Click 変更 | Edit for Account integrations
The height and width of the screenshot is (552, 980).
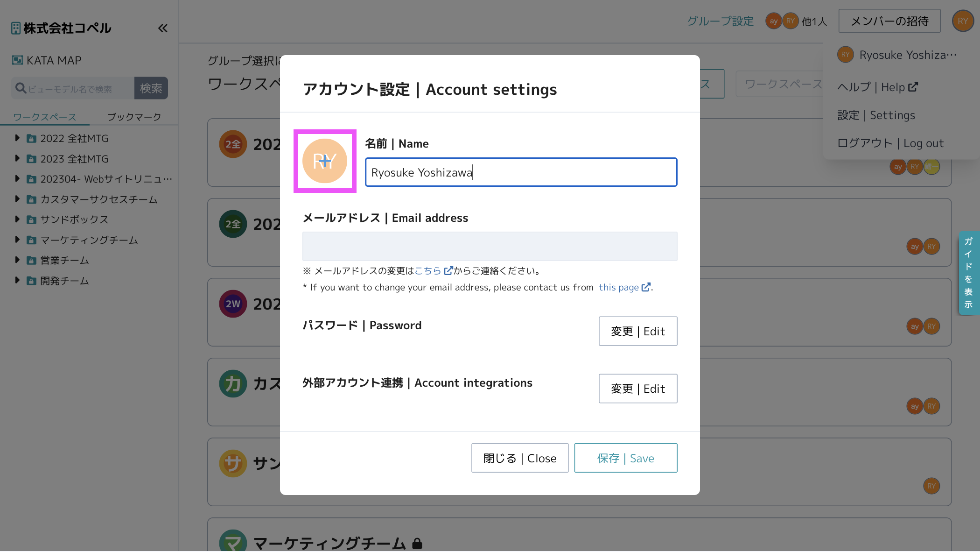(x=638, y=389)
